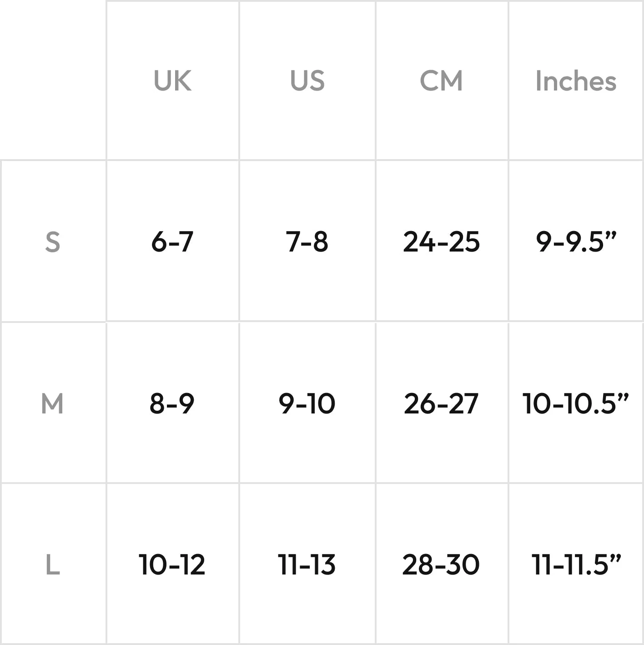Select the M size row label
The height and width of the screenshot is (645, 644).
pyautogui.click(x=52, y=403)
